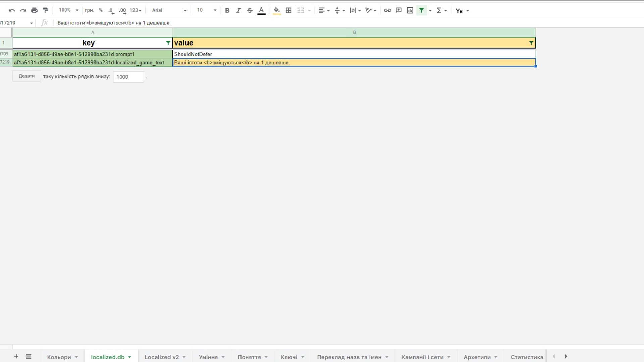Click the insert chart icon
This screenshot has height=362, width=644.
pyautogui.click(x=410, y=10)
